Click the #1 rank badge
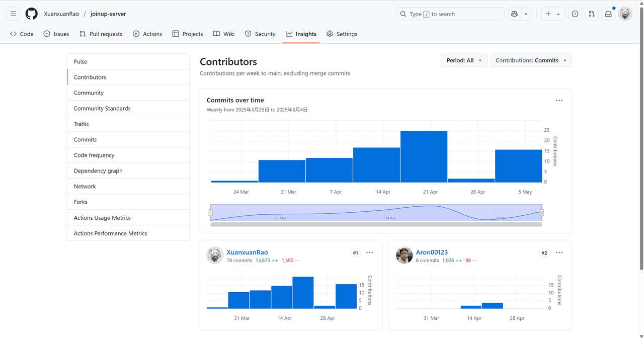 click(355, 253)
